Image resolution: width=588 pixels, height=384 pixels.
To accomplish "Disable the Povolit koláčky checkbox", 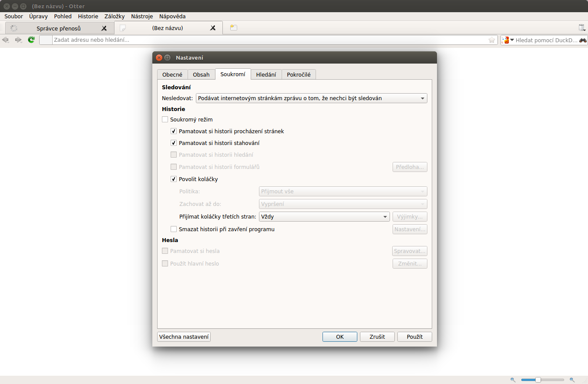I will (x=174, y=179).
